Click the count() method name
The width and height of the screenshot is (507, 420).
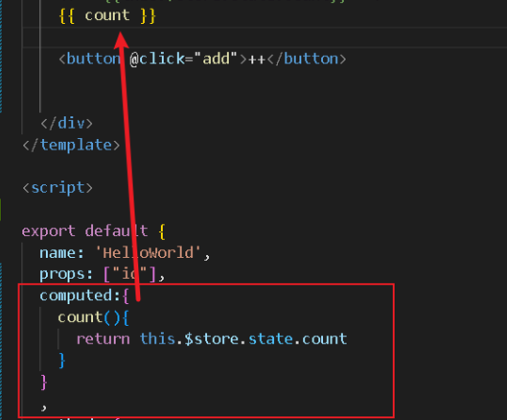(x=81, y=317)
